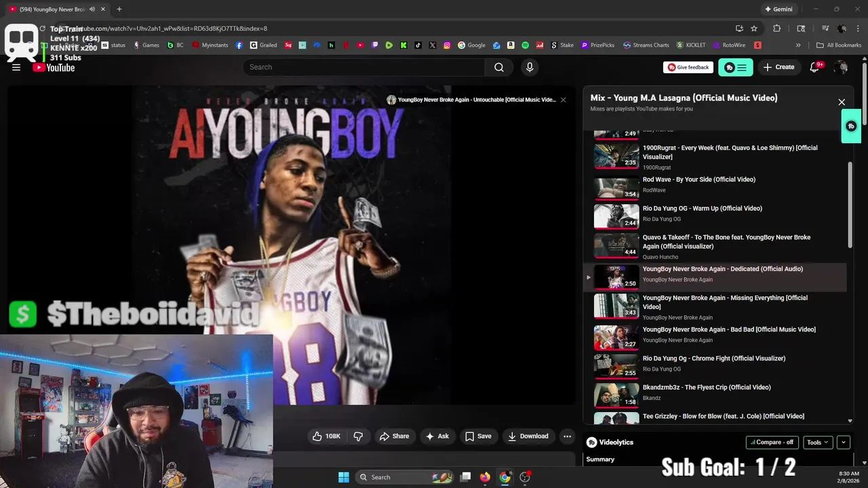Play Bkandzmb3z - The Flyest Crip

tap(715, 395)
